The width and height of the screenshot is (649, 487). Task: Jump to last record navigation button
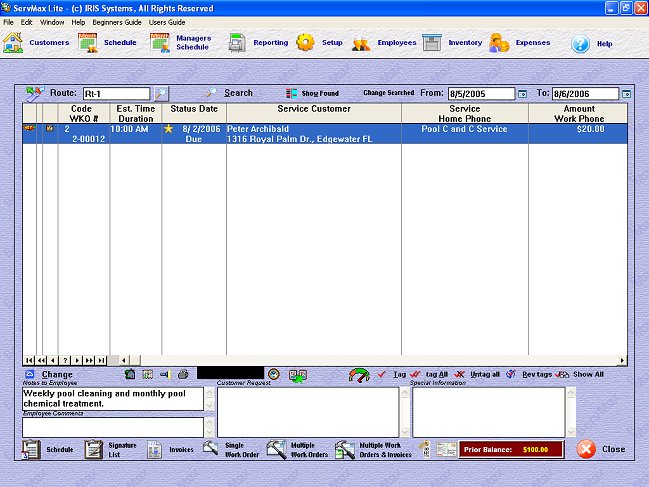click(101, 360)
